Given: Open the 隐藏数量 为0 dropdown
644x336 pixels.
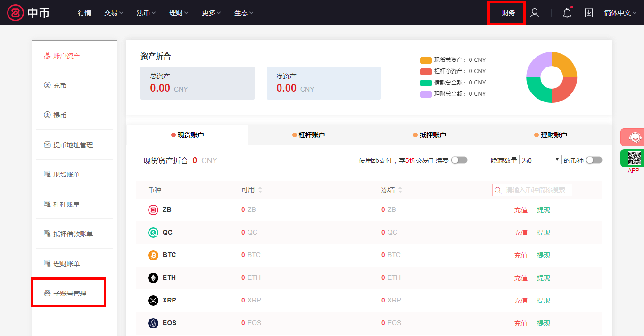Looking at the screenshot, I should (540, 160).
